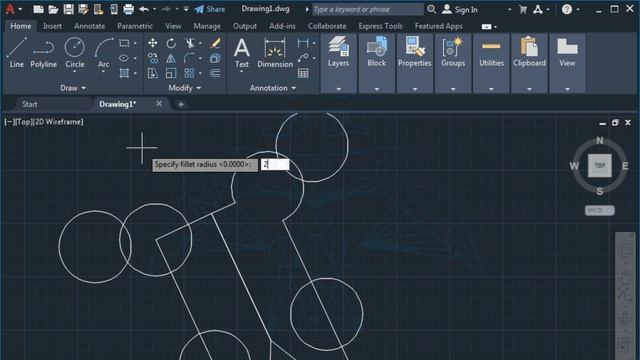Choose the Circle tool
Image resolution: width=640 pixels, height=360 pixels.
[75, 52]
